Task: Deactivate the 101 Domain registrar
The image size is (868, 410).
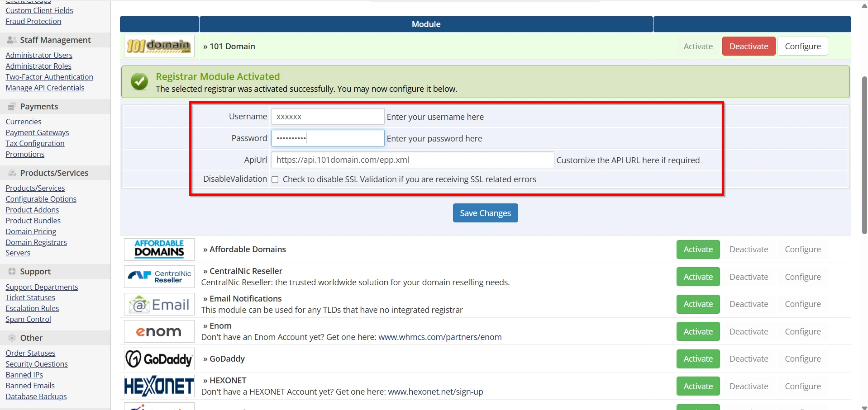Action: [749, 46]
